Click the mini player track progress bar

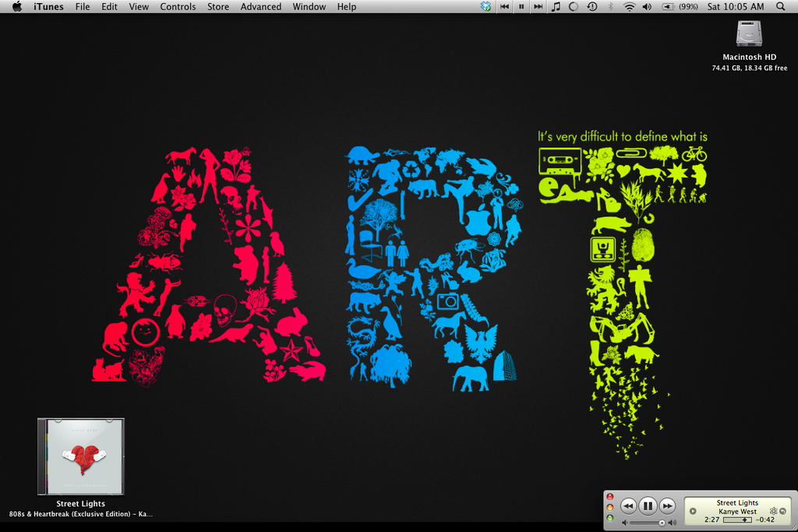point(737,520)
